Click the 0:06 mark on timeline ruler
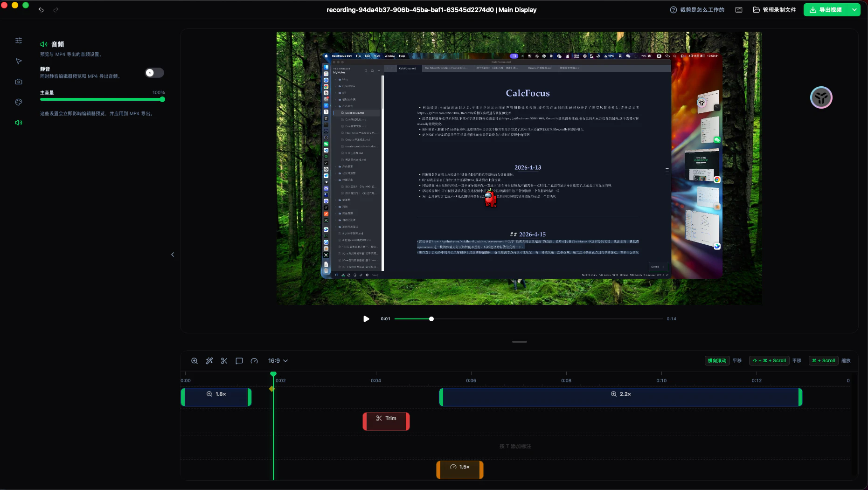 click(471, 380)
